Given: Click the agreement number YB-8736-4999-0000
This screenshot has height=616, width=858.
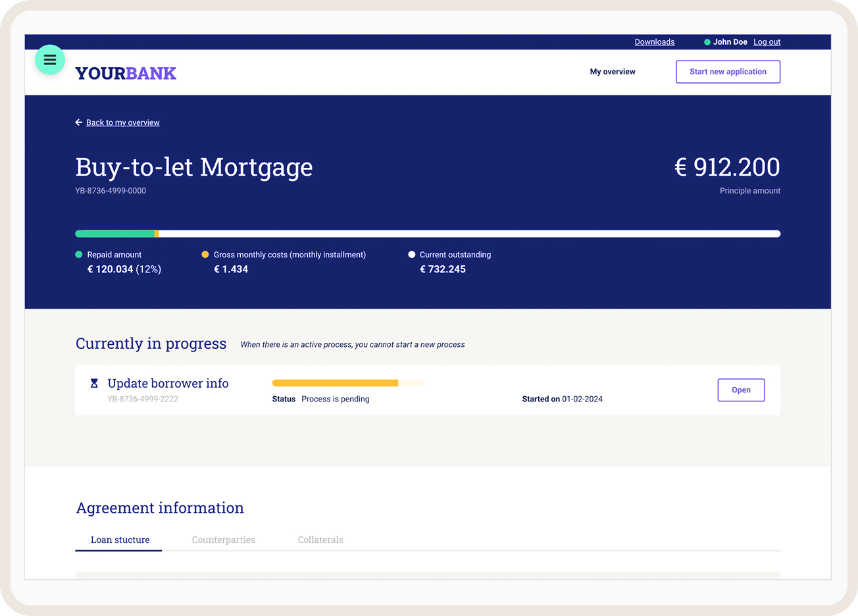Looking at the screenshot, I should (x=111, y=191).
